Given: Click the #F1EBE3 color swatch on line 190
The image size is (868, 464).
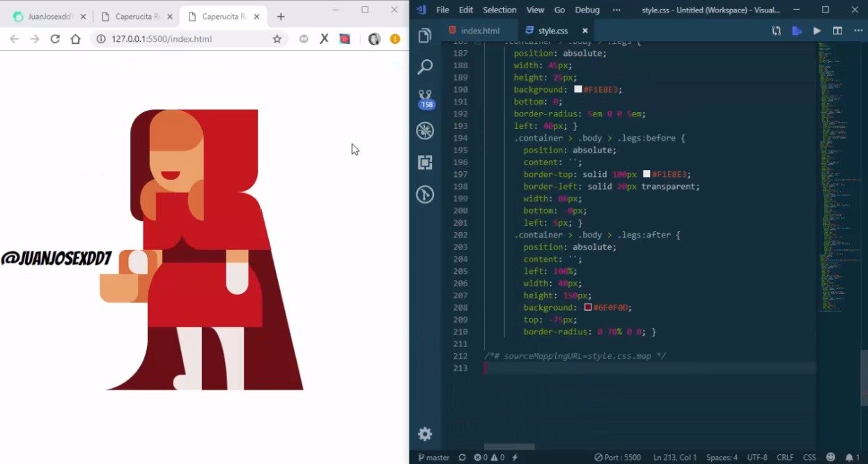Looking at the screenshot, I should (578, 89).
